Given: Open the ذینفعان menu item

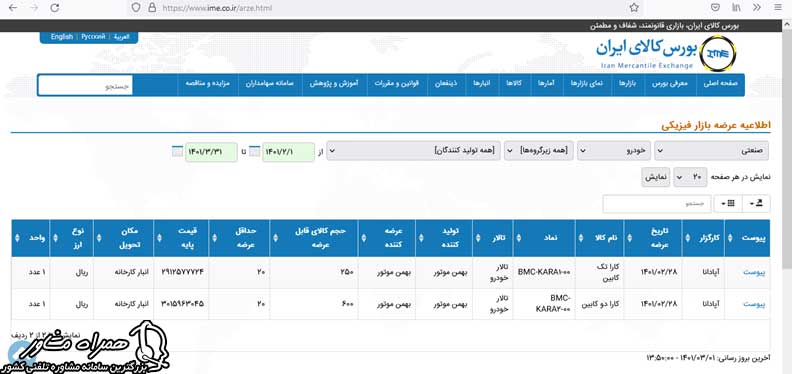Looking at the screenshot, I should click(446, 84).
